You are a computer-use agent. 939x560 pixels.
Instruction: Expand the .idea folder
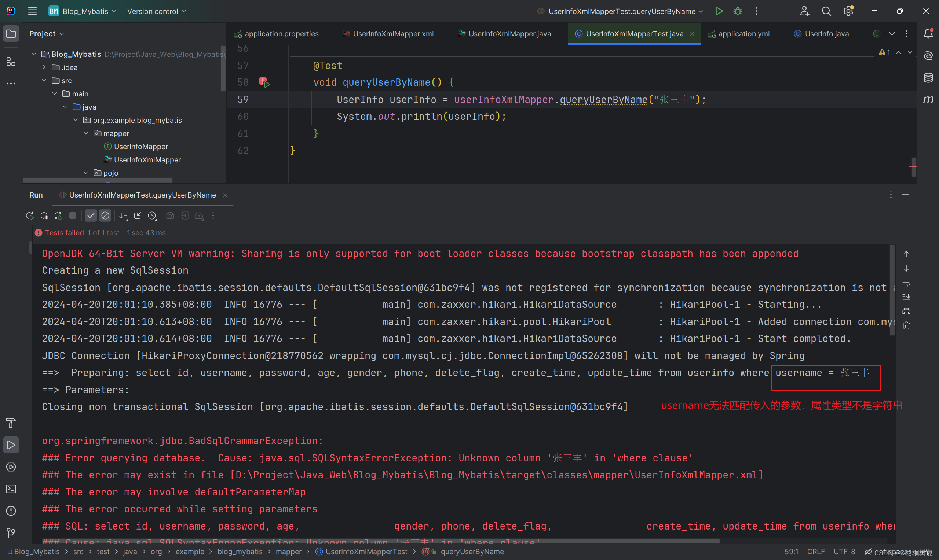tap(44, 67)
